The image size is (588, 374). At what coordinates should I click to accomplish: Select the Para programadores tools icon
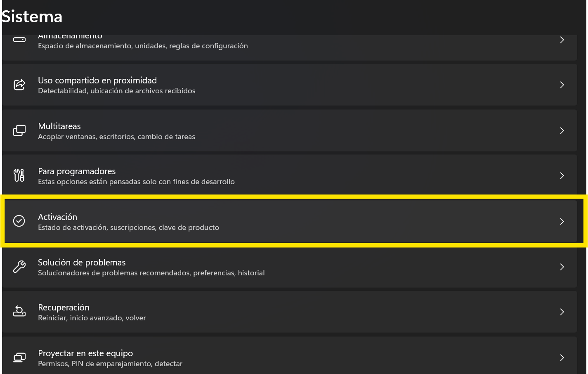[19, 175]
